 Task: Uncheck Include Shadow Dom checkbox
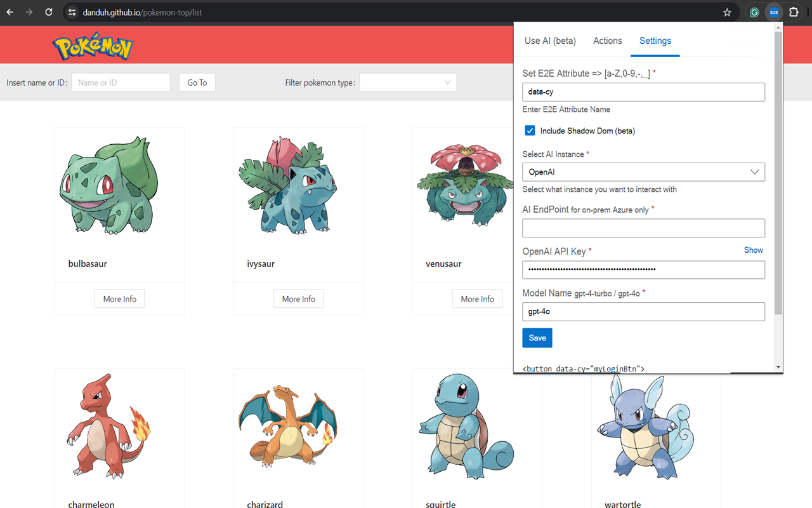(x=530, y=131)
